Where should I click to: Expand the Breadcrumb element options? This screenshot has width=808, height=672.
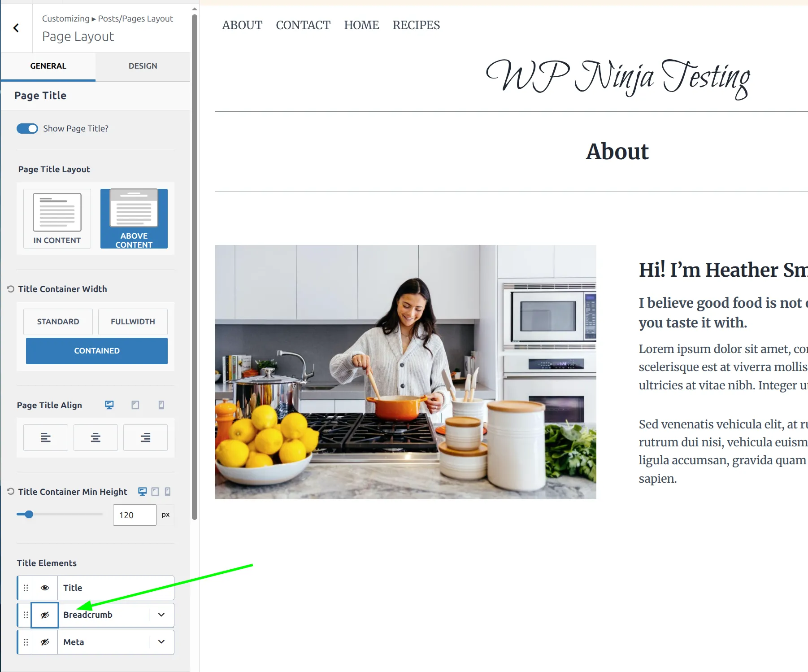(161, 615)
